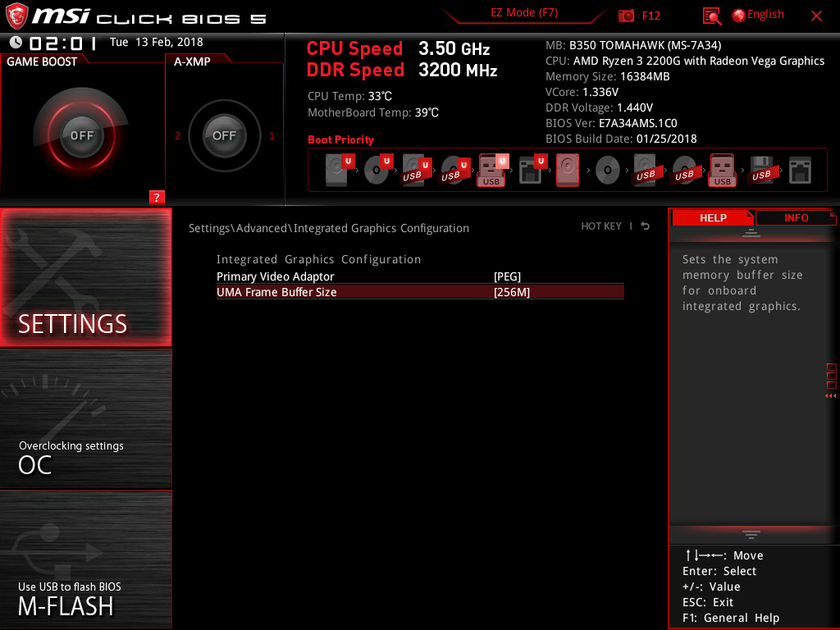Click the 02:01 clock time
Image resolution: width=840 pixels, height=630 pixels.
(x=63, y=43)
